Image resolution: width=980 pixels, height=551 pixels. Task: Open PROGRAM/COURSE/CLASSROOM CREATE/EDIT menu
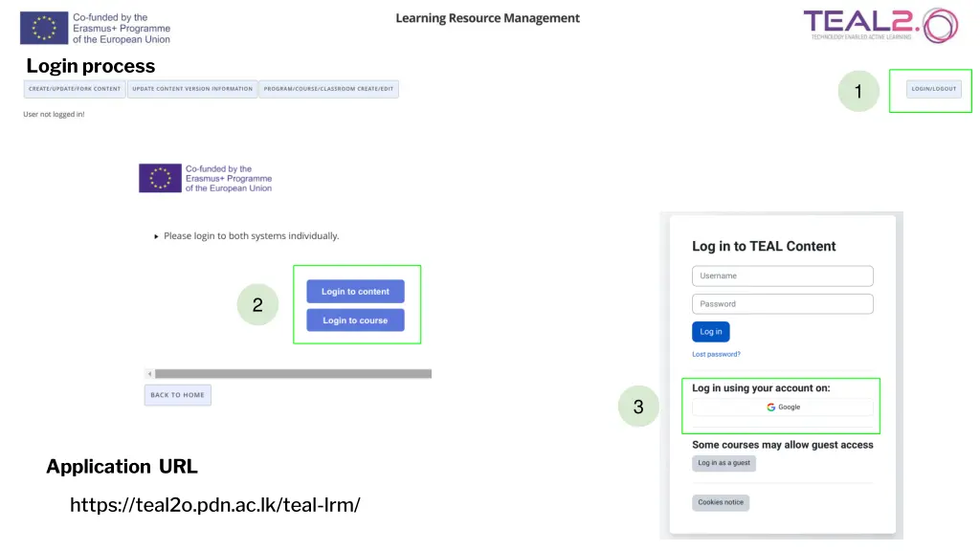pos(329,89)
